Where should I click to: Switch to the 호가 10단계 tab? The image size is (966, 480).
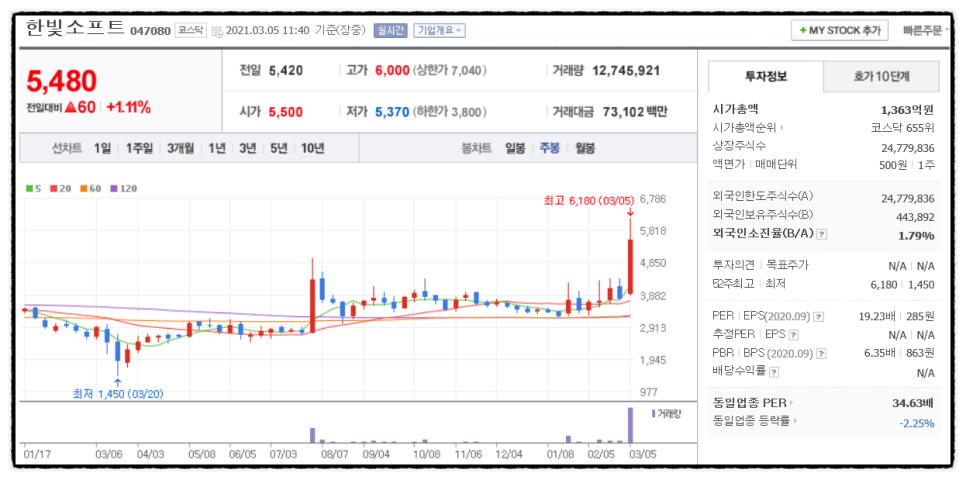point(882,76)
